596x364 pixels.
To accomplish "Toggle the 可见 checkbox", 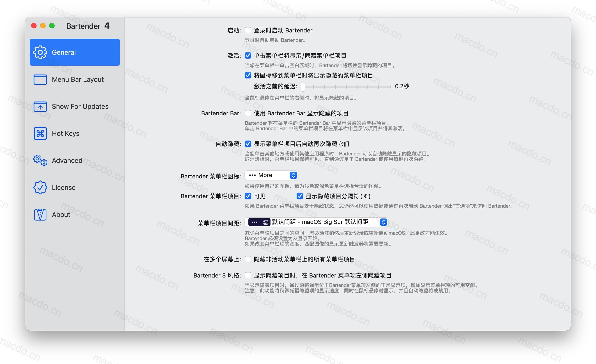I will coord(248,196).
